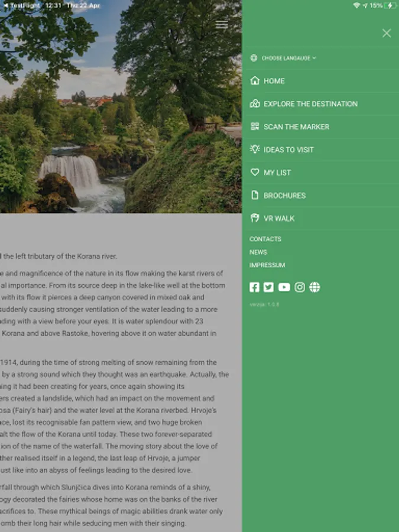Image resolution: width=399 pixels, height=532 pixels.
Task: Open the News link
Action: 258,252
